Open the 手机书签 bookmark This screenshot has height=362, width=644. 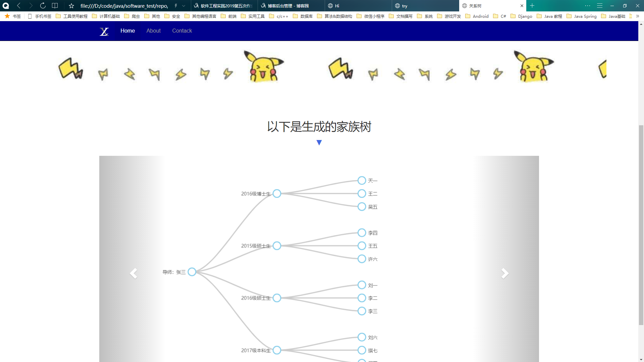coord(40,16)
